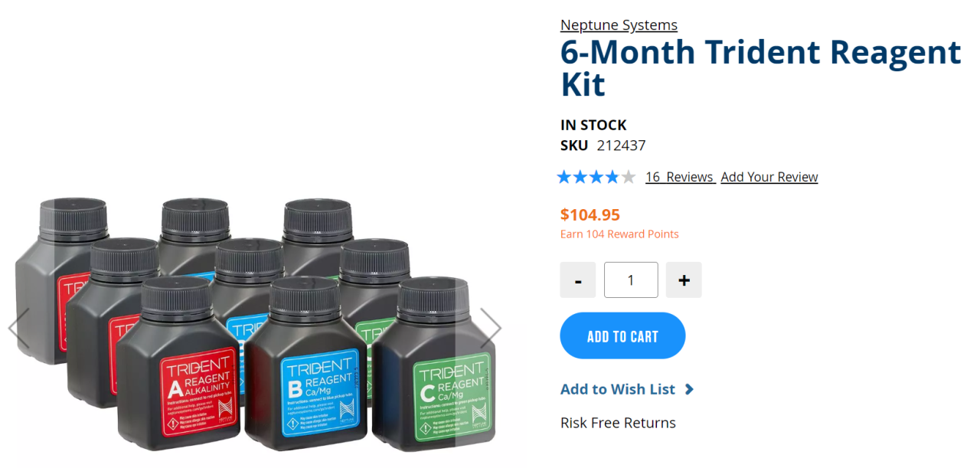
Task: Click Add Your Review link
Action: tap(769, 177)
